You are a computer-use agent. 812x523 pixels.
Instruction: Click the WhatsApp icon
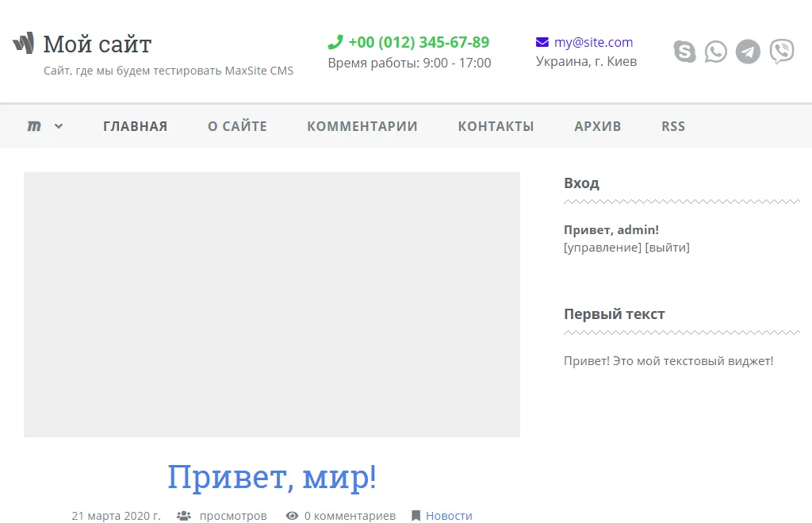click(715, 51)
